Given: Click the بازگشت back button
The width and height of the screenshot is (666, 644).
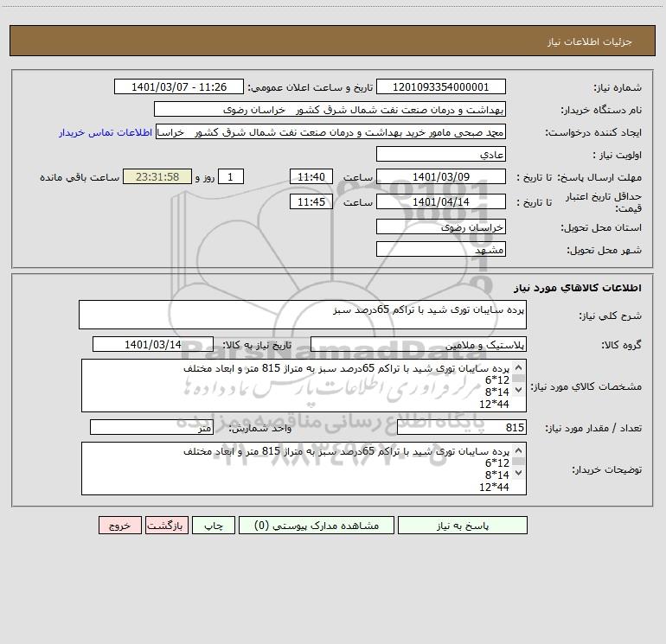Looking at the screenshot, I should click(166, 525).
